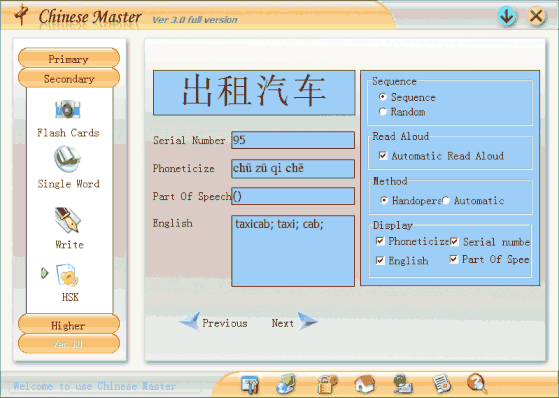559x398 pixels.
Task: Open the question mark help icon
Action: coord(477,383)
